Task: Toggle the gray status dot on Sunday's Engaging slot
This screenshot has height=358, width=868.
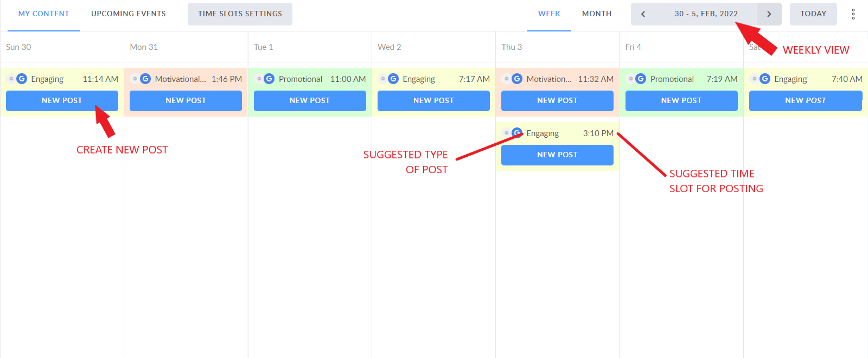Action: coord(10,78)
